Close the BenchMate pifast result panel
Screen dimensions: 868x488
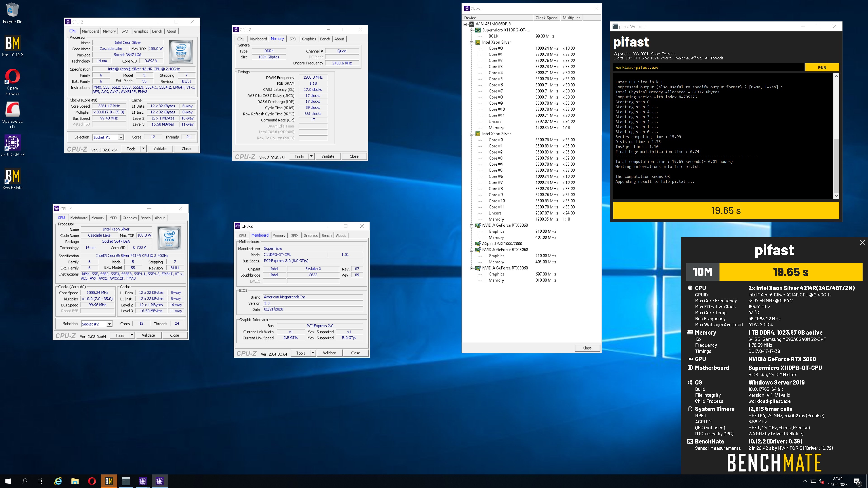click(x=862, y=242)
